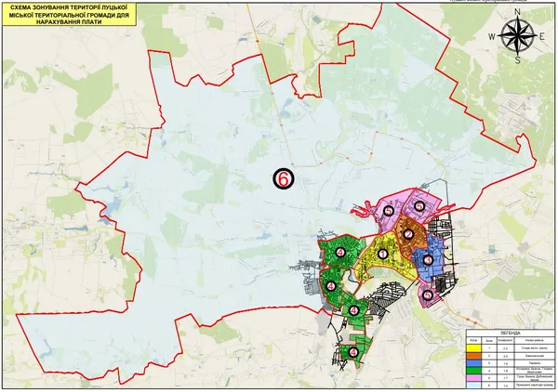
Task: Select the southernmost zone 4 green marker
Action: click(353, 352)
